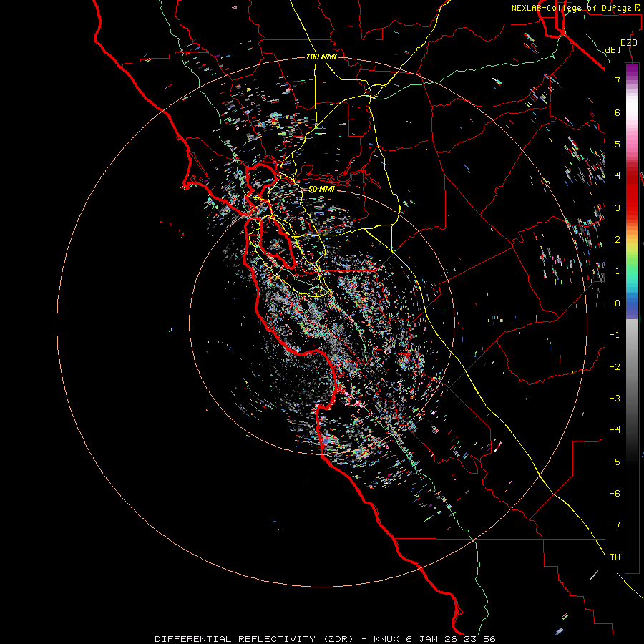Click the '5' value on color scale
This screenshot has width=644, height=644.
618,144
